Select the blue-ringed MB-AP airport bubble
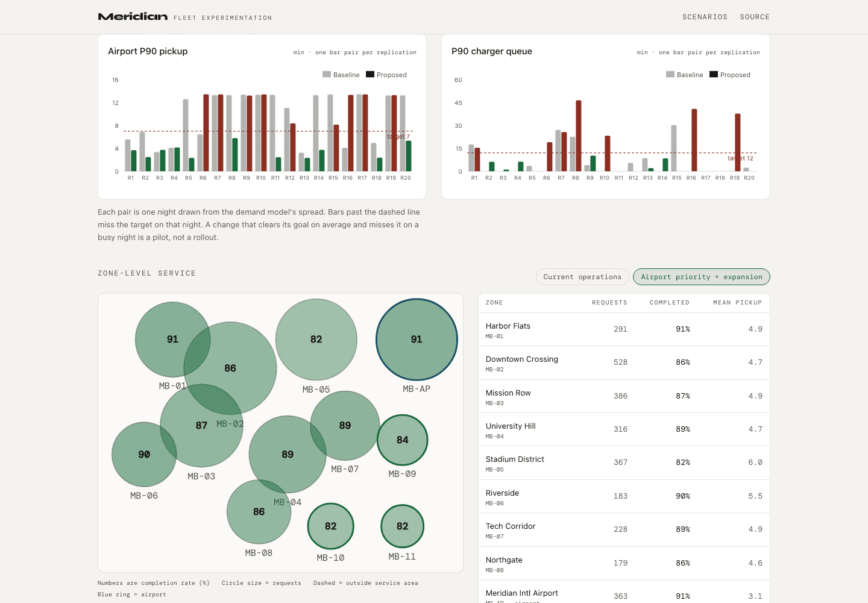868x603 pixels. (x=417, y=339)
